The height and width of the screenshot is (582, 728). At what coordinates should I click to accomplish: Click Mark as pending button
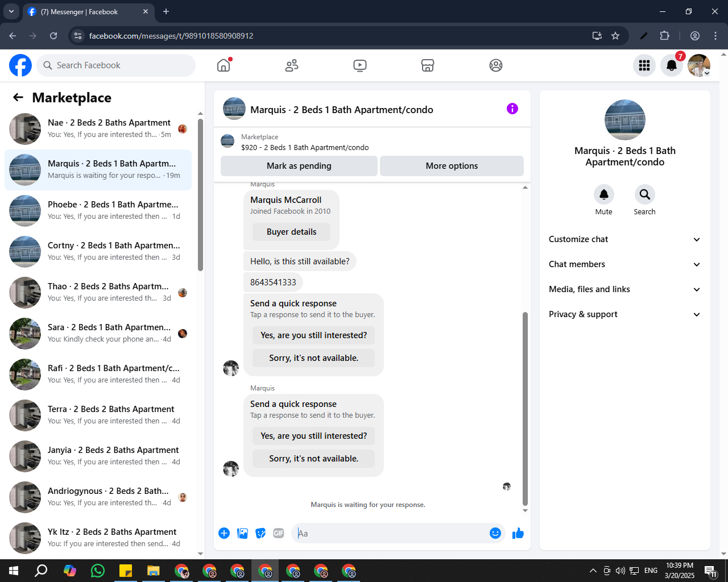299,166
